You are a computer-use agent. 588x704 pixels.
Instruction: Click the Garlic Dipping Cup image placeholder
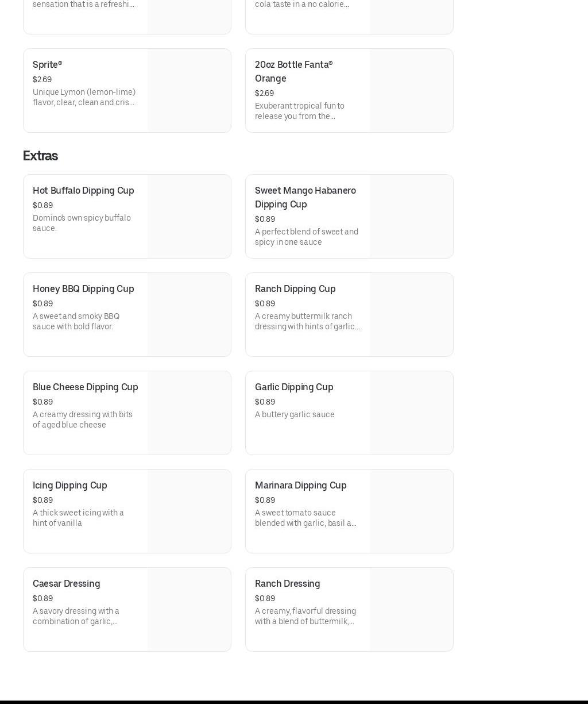(x=411, y=413)
